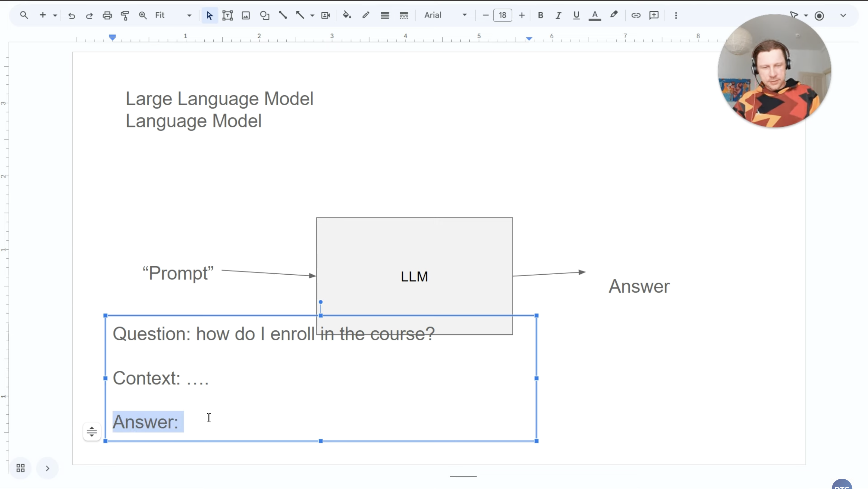Screen dimensions: 868x489
Task: Redo the last action
Action: 89,15
